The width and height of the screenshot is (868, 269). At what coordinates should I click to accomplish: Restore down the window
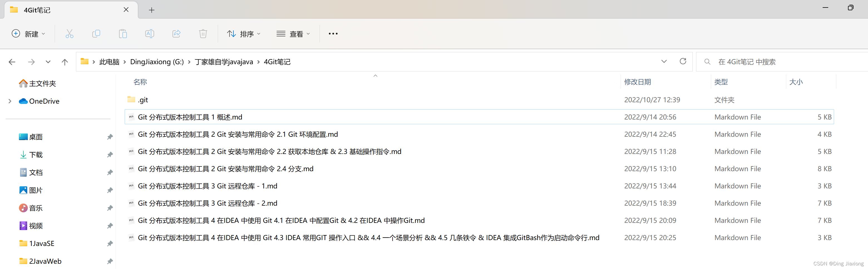tap(850, 8)
